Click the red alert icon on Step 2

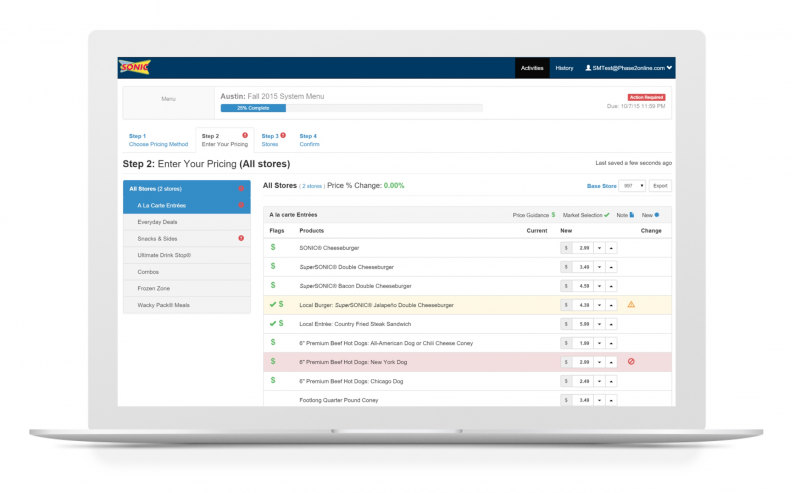coord(245,135)
